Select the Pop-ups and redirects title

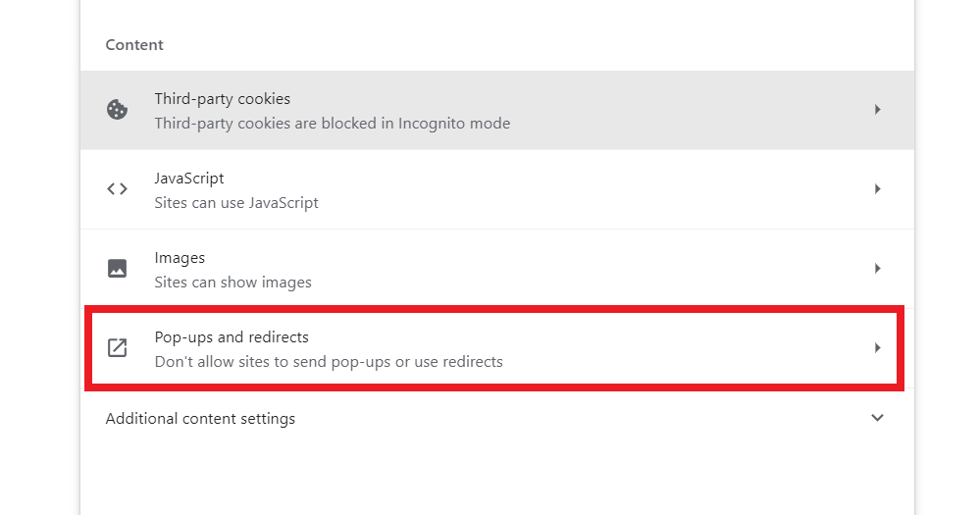(x=232, y=337)
